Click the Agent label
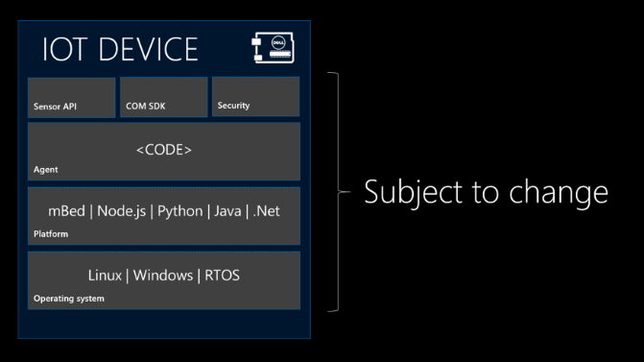 (46, 170)
